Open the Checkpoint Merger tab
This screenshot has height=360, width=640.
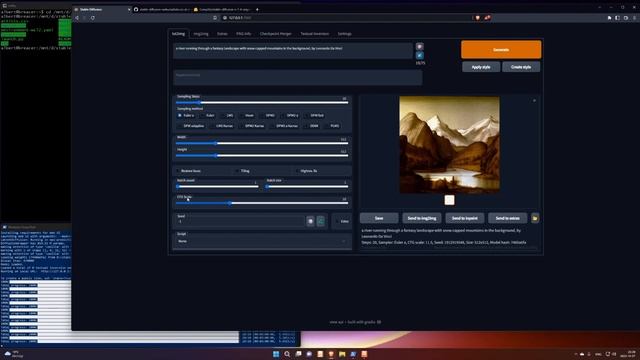point(276,34)
